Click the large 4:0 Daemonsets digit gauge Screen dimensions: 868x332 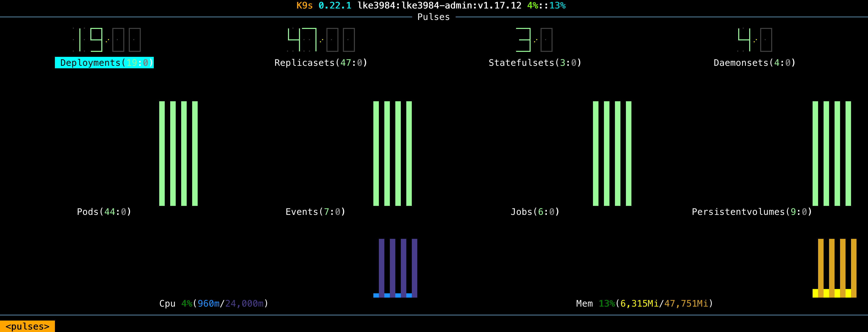coord(755,40)
